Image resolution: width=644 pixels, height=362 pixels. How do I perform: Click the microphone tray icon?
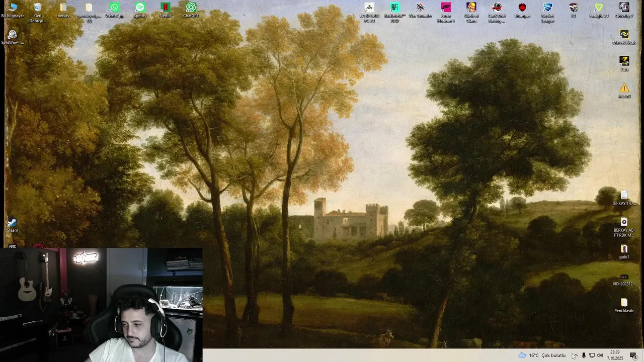click(x=584, y=355)
